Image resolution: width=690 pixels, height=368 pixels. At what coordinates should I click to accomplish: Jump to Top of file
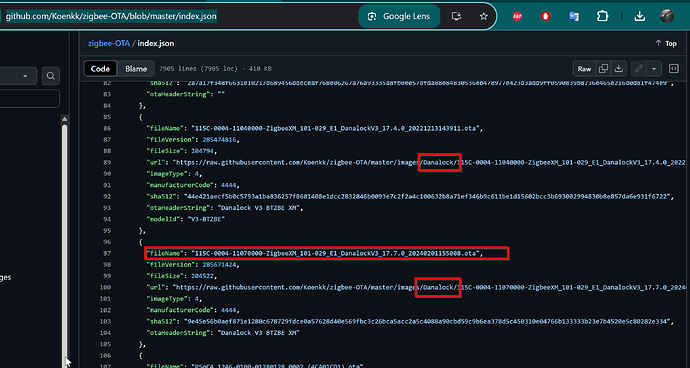[666, 43]
